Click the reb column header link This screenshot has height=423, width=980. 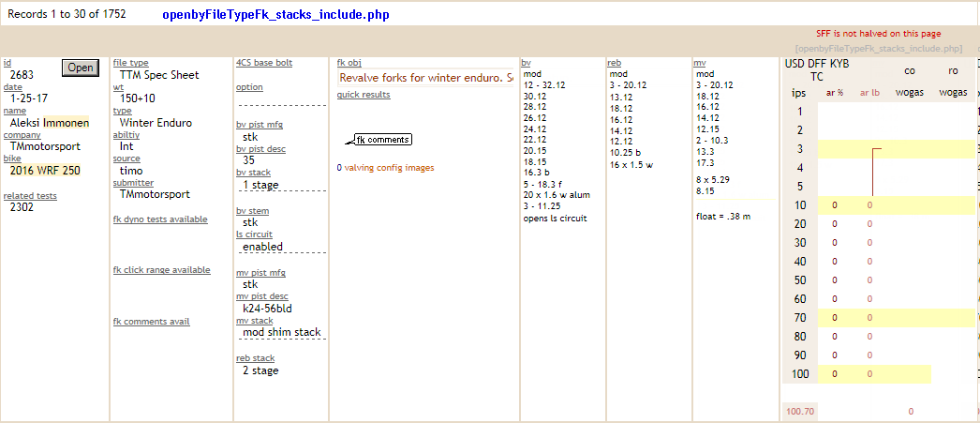click(615, 63)
